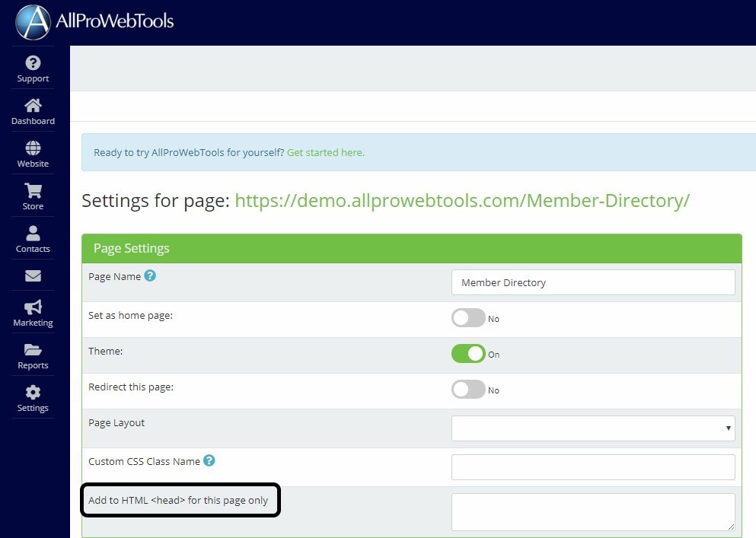Click the AllProWebTools brand name text
The image size is (756, 538).
pyautogui.click(x=115, y=21)
